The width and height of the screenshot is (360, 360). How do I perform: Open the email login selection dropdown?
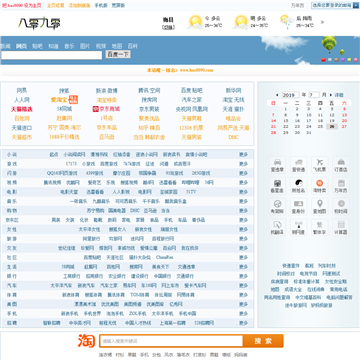[335, 5]
